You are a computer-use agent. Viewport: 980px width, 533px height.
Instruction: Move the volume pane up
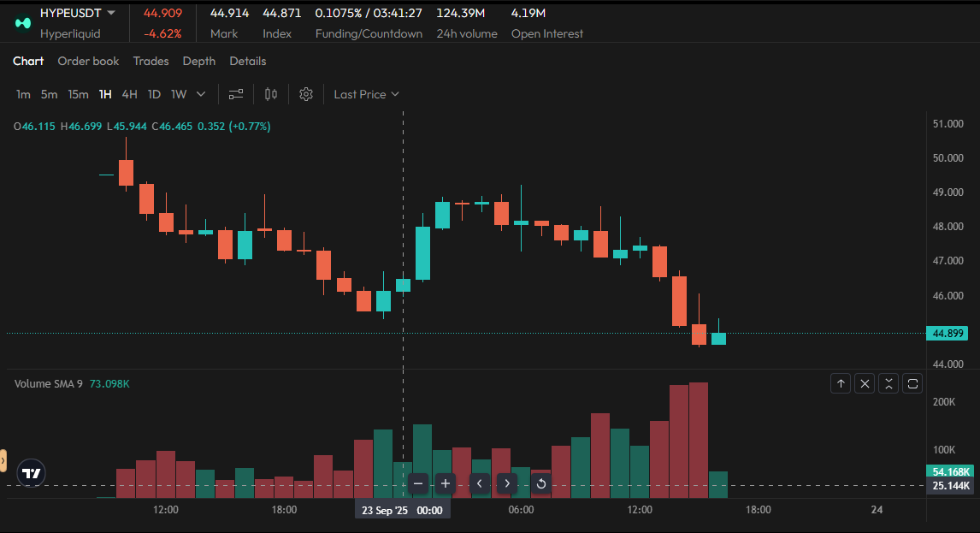(841, 383)
